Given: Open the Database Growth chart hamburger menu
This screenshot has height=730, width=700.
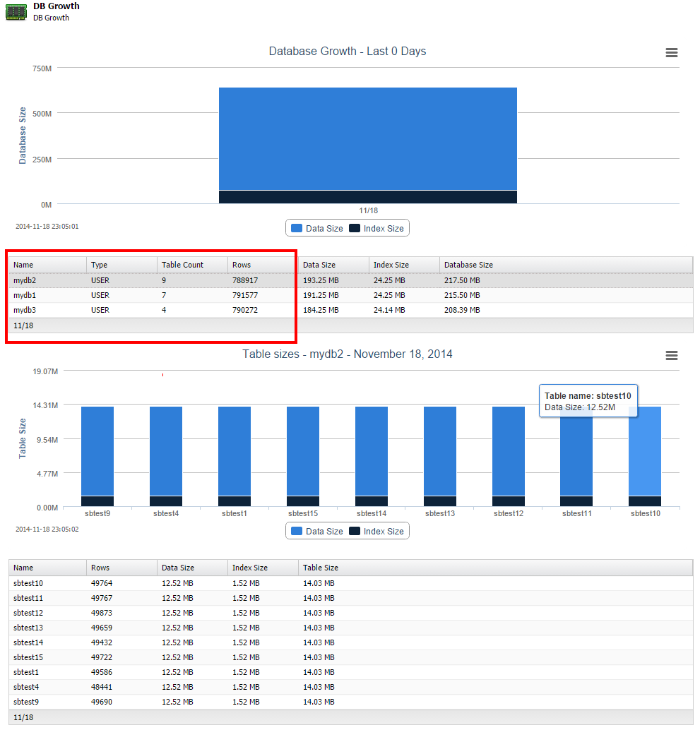Looking at the screenshot, I should (671, 53).
